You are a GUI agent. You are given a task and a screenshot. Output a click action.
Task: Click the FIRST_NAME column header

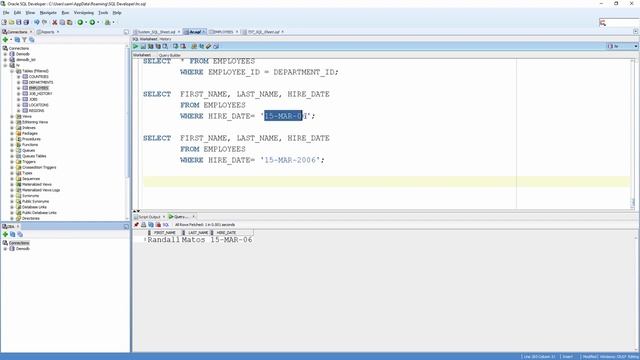[x=164, y=233]
